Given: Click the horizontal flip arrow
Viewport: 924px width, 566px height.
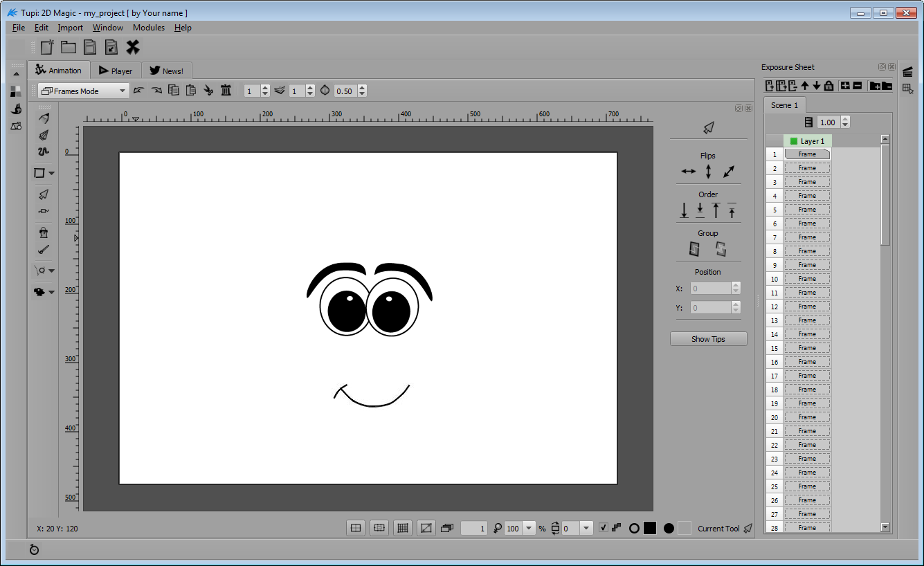Looking at the screenshot, I should [688, 172].
